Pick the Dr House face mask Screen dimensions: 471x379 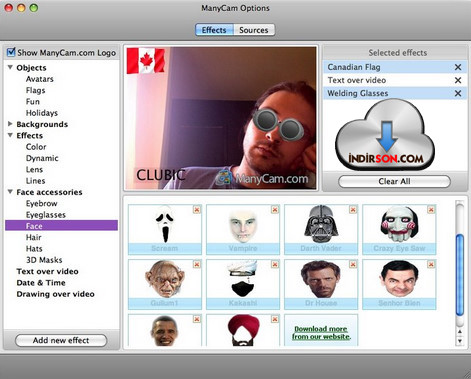pyautogui.click(x=321, y=284)
